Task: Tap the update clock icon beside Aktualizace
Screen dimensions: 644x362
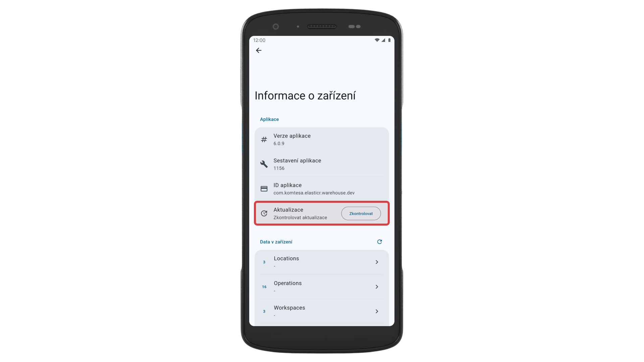Action: pos(264,213)
